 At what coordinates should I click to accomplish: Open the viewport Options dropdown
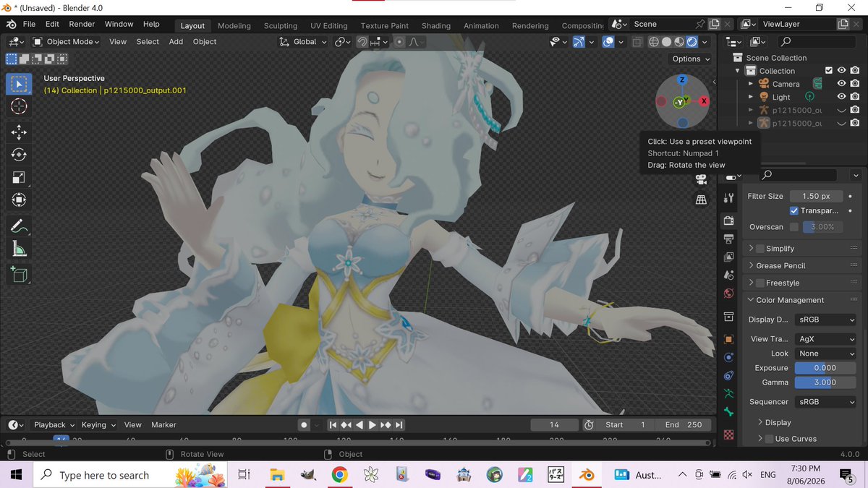[x=691, y=59]
